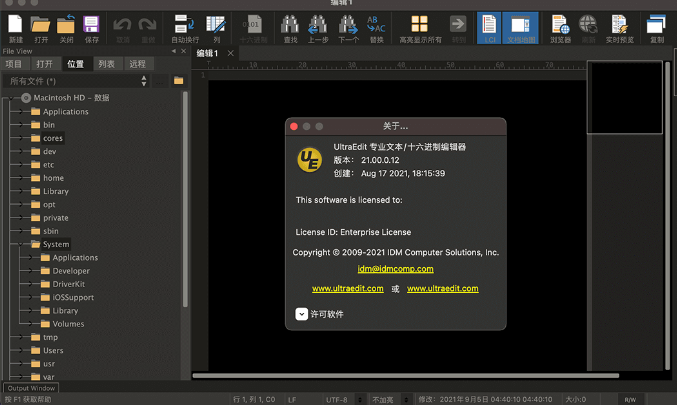Switch to the 远程 tab

click(x=137, y=64)
